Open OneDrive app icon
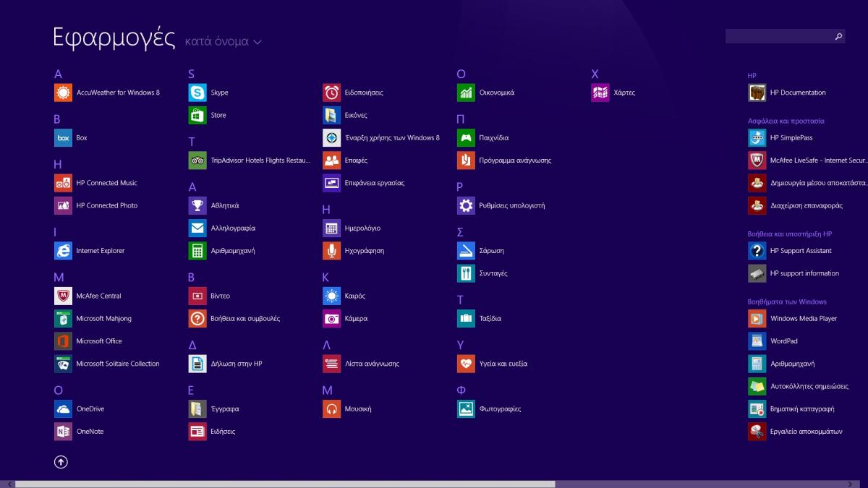The image size is (868, 488). coord(63,409)
